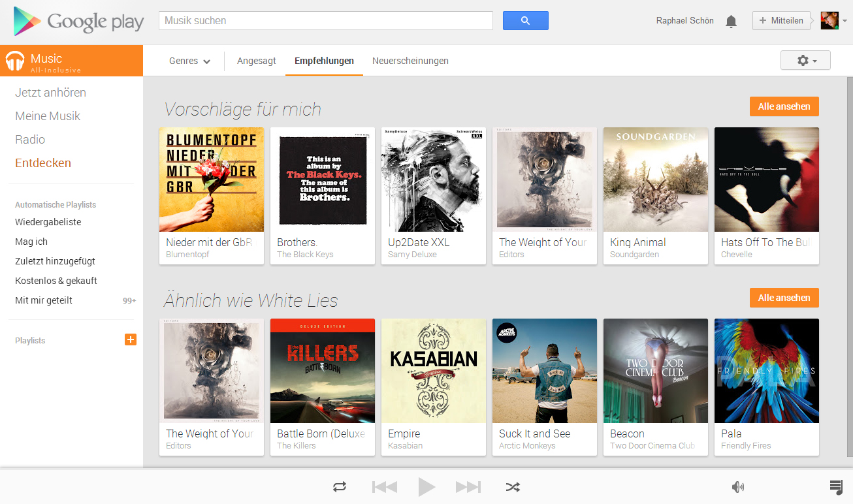This screenshot has width=853, height=504.
Task: Click the Blumentopf artist name
Action: 187,255
